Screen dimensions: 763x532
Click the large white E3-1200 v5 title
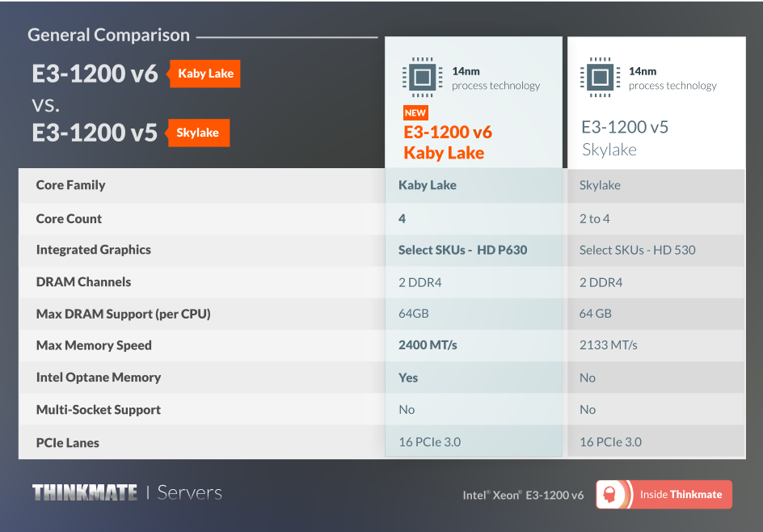click(95, 133)
